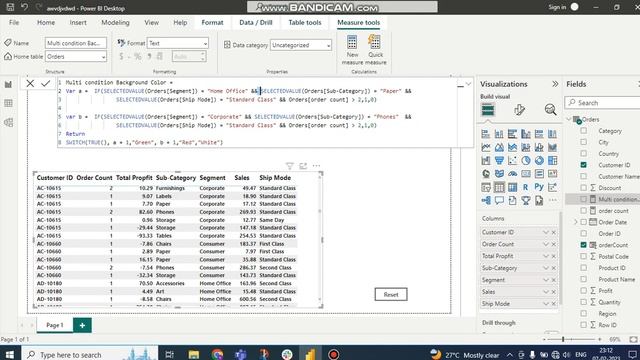Choose the line chart visual

486,147
